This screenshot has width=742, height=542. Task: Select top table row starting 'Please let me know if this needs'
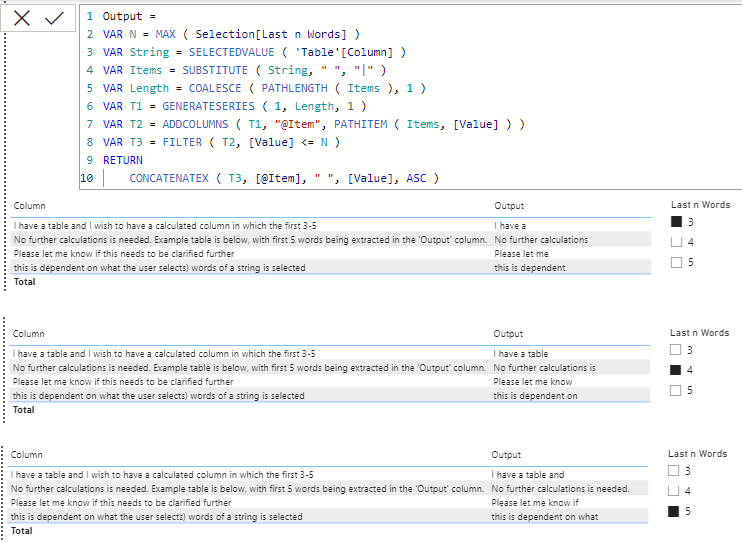tap(331, 254)
